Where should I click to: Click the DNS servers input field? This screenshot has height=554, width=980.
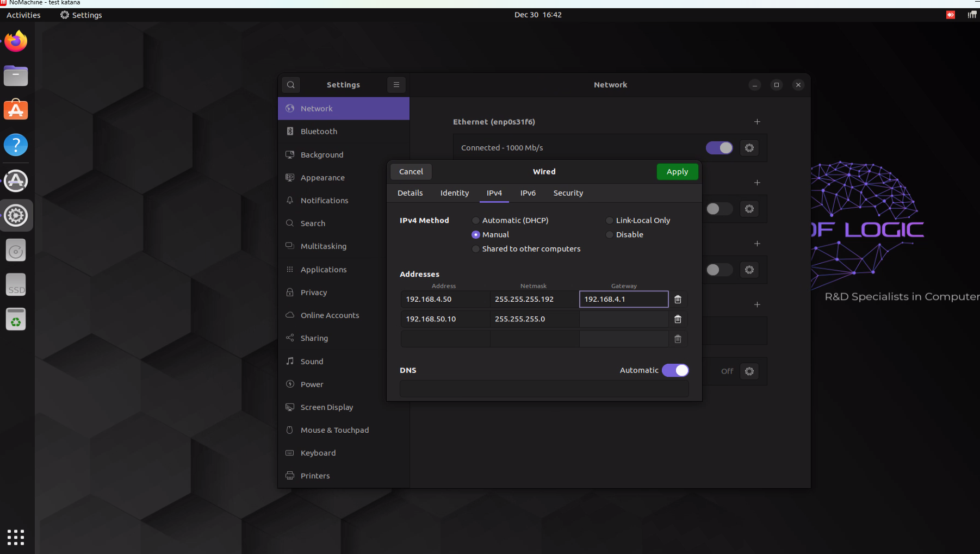pos(544,389)
